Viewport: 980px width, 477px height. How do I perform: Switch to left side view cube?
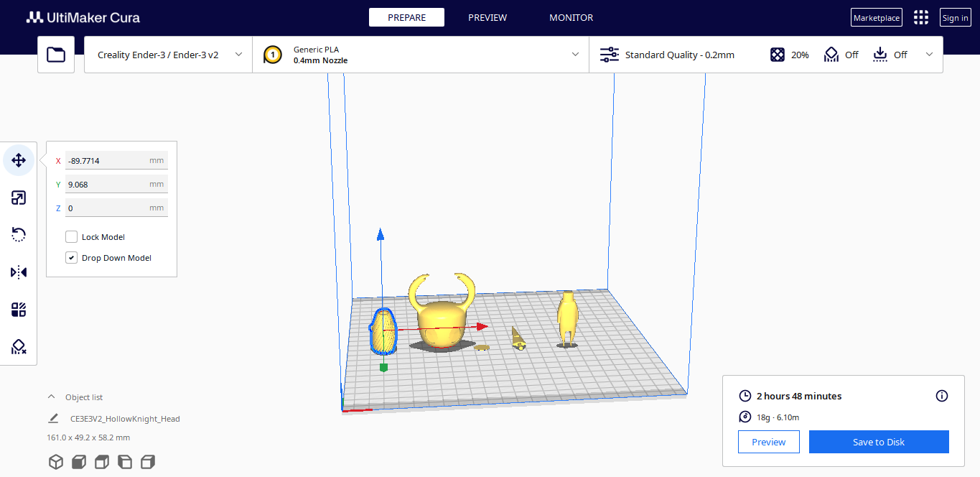tap(125, 462)
